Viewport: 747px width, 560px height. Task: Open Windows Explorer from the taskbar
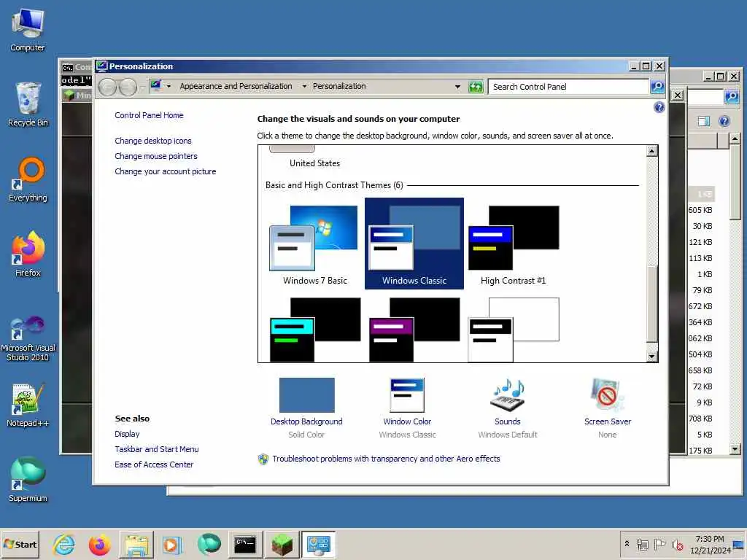tap(136, 545)
